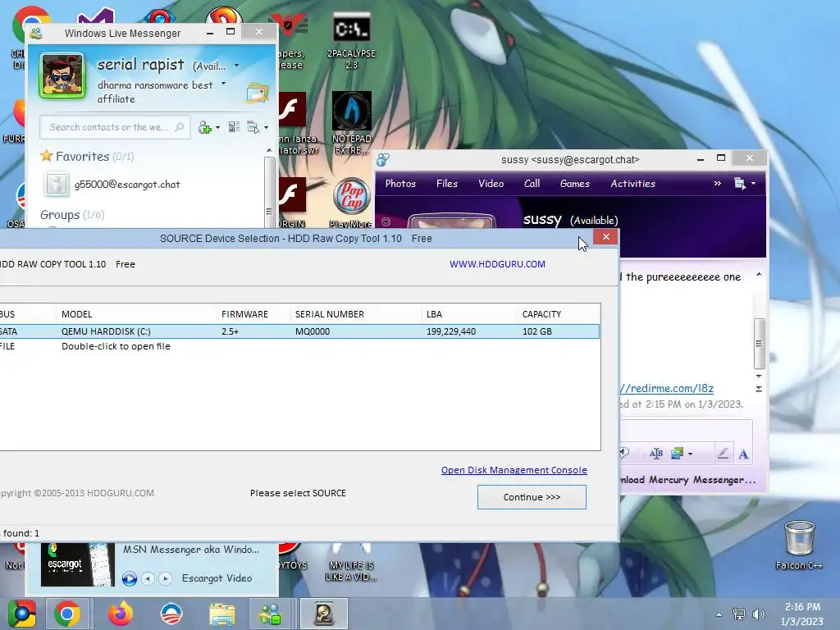Click the LBA column header
The width and height of the screenshot is (840, 630).
[x=435, y=314]
